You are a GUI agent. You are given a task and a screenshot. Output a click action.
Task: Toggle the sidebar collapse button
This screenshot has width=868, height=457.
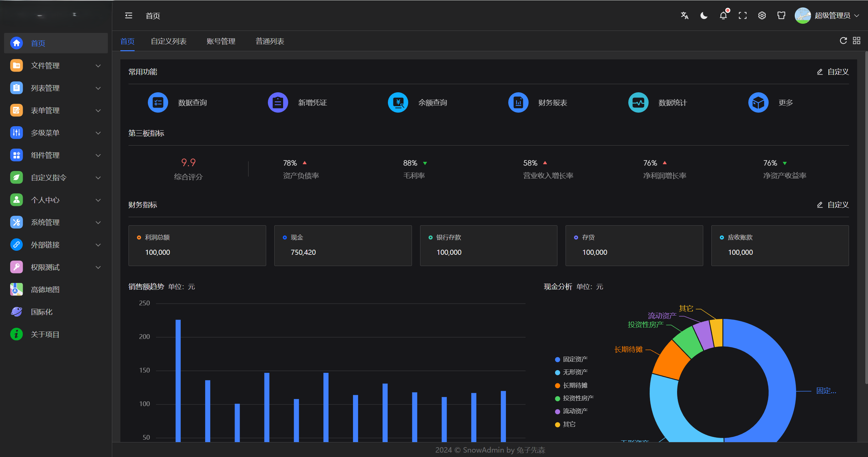[x=129, y=15]
